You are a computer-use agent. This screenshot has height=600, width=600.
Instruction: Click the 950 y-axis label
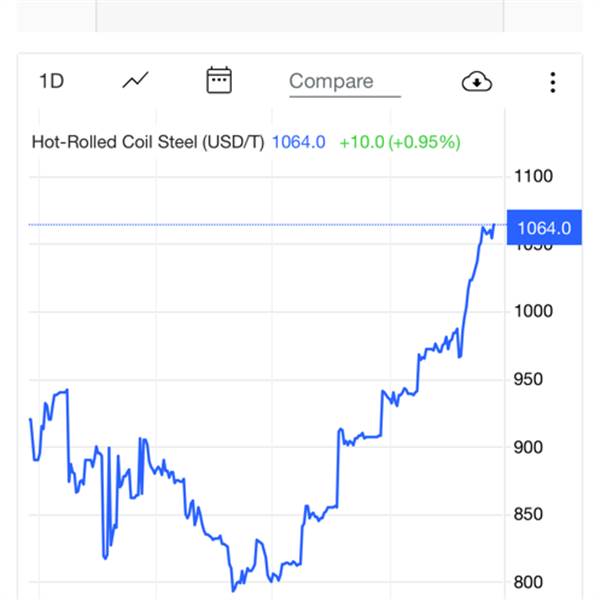(528, 379)
